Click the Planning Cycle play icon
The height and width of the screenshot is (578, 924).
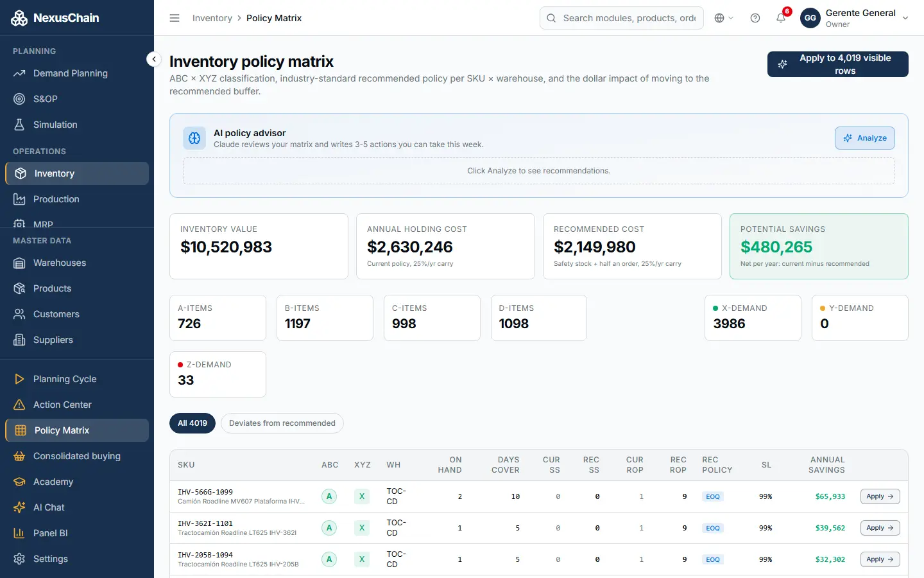19,379
